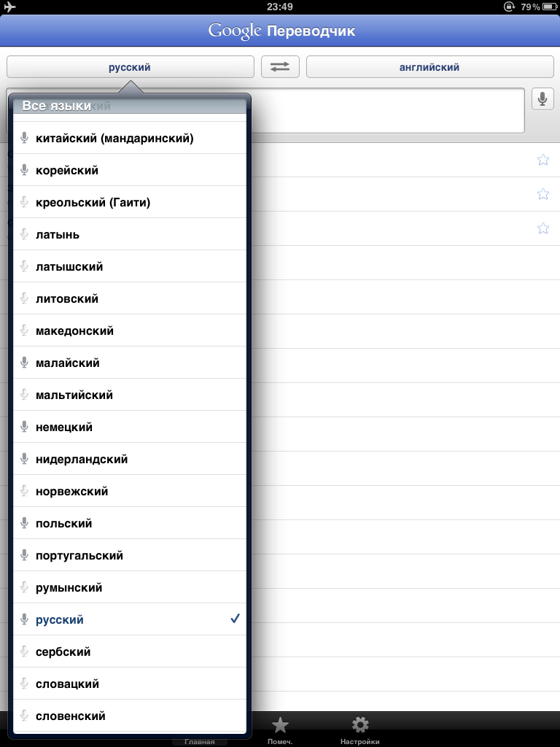Select словенский in the language list

tap(71, 716)
